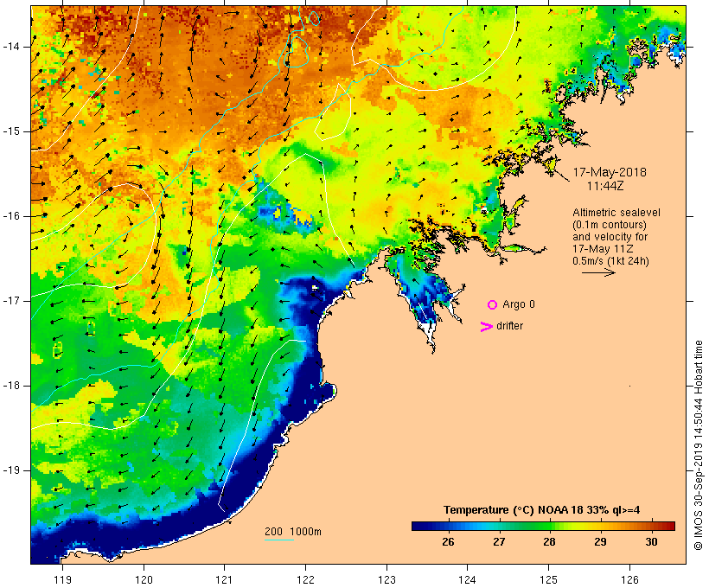Click the colorbar tick label 28
This screenshot has height=588, width=709.
point(549,542)
